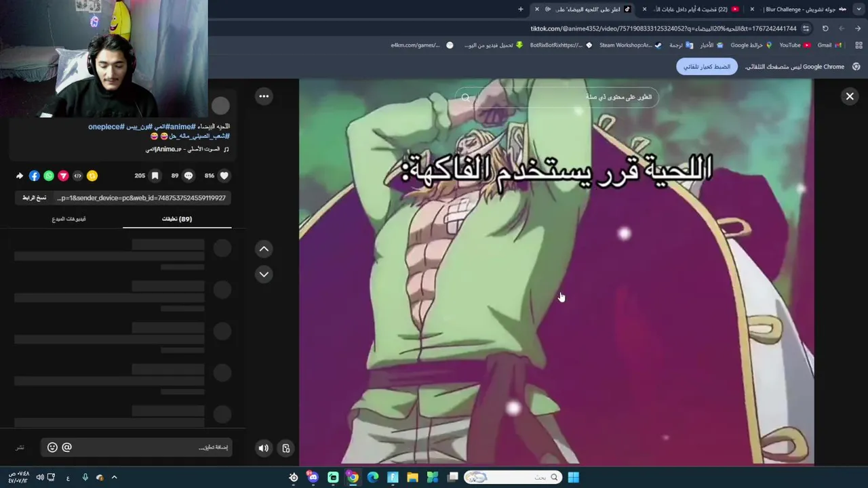Set Chrome as the default browser button
Image resolution: width=868 pixels, height=488 pixels.
pos(707,66)
